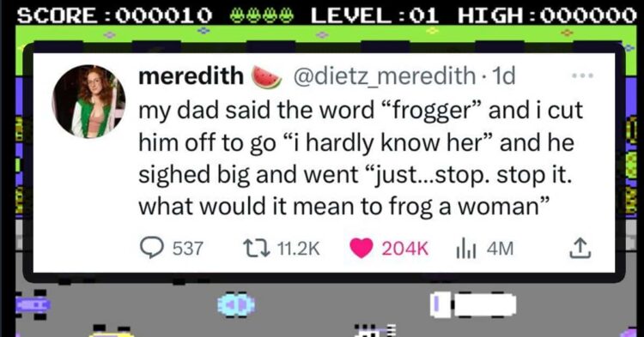
Task: Open the view analytics bar chart icon
Action: 466,250
